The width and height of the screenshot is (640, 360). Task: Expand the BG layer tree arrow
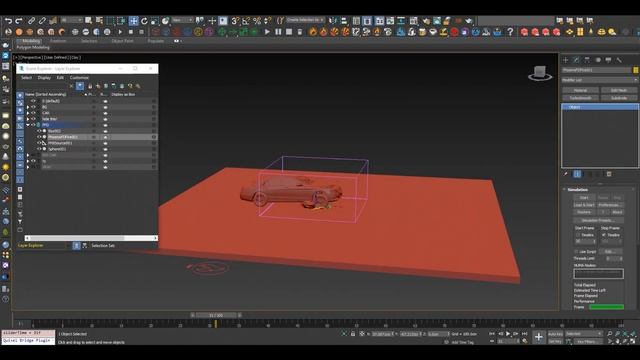click(x=28, y=107)
